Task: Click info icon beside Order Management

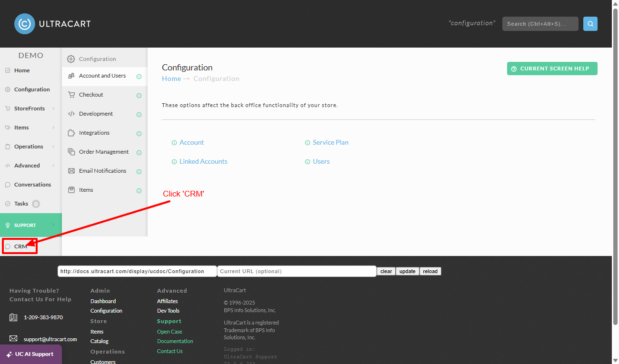Action: click(139, 153)
